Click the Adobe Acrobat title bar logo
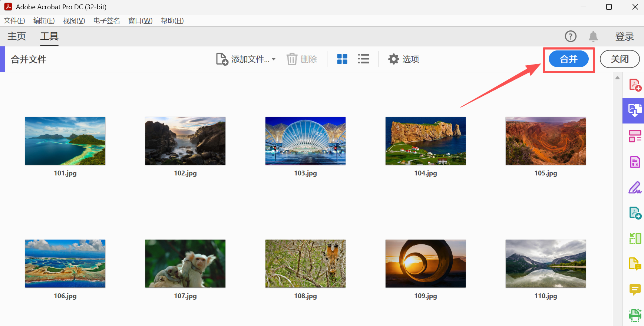This screenshot has height=326, width=644. (x=8, y=7)
